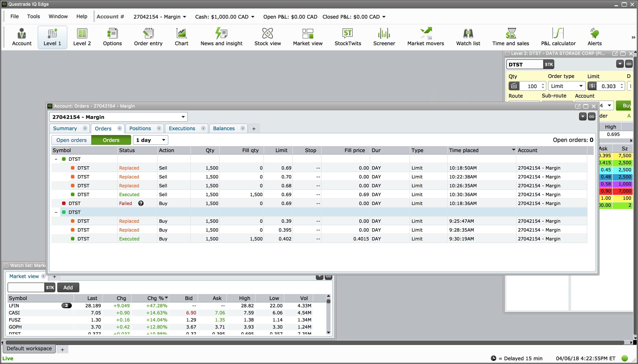Toggle checkbox in Watch list title bar
638x364 pixels.
click(x=6, y=265)
